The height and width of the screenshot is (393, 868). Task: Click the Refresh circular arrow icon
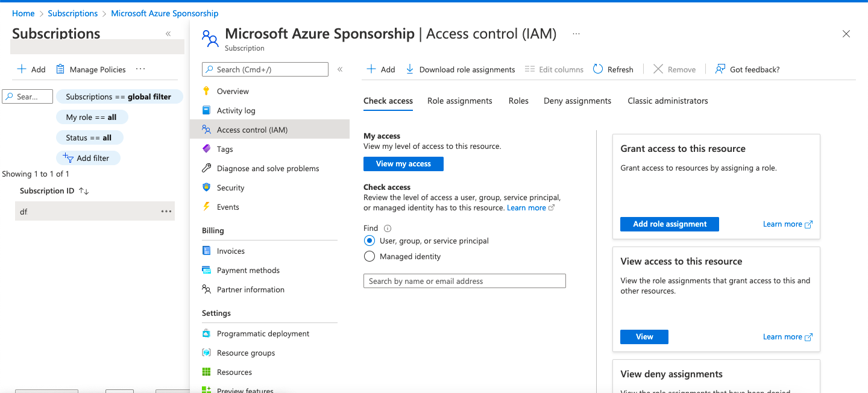point(598,69)
